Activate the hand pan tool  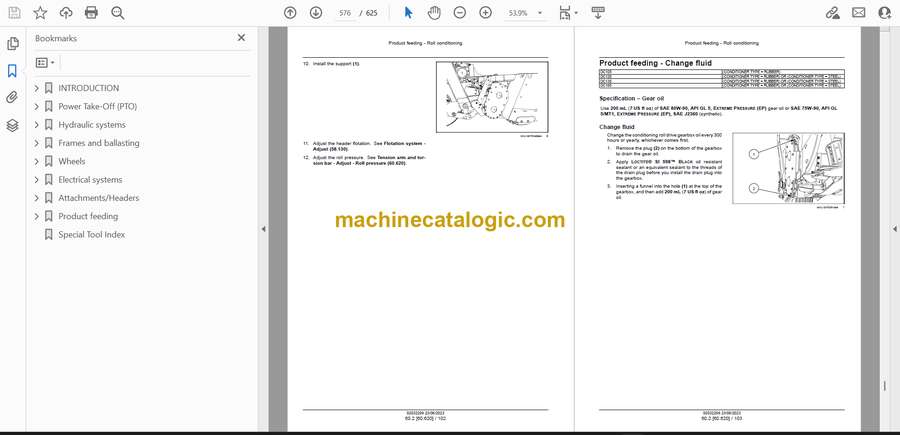(x=434, y=13)
